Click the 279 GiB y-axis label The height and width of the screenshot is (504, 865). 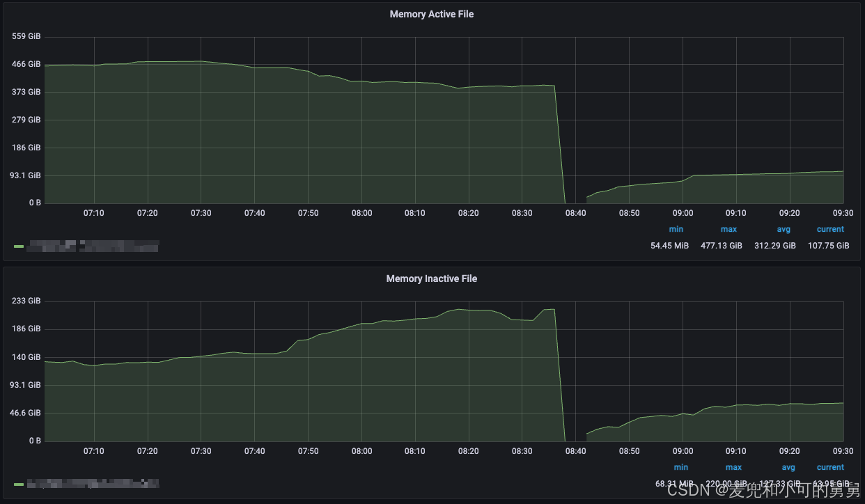click(26, 120)
